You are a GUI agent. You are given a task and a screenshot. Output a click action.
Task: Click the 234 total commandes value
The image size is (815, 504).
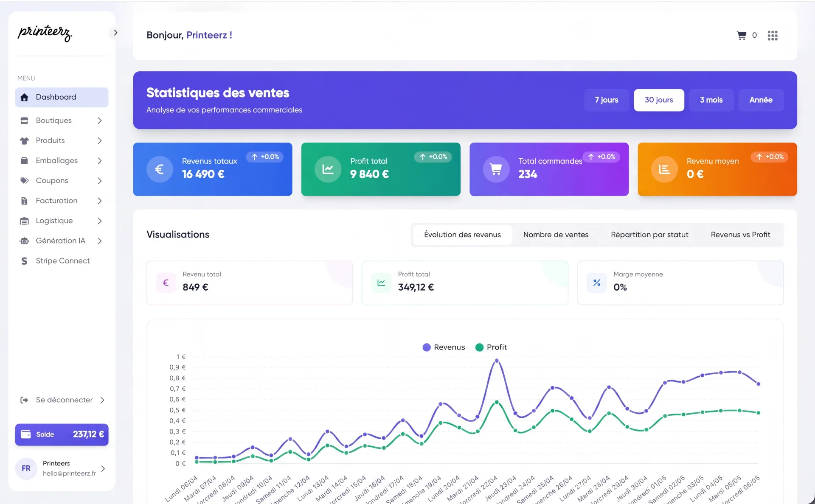click(528, 174)
